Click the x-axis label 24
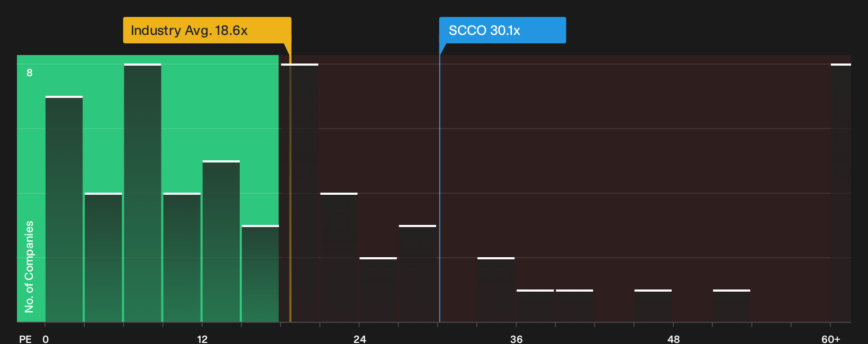868x344 pixels. [x=359, y=339]
